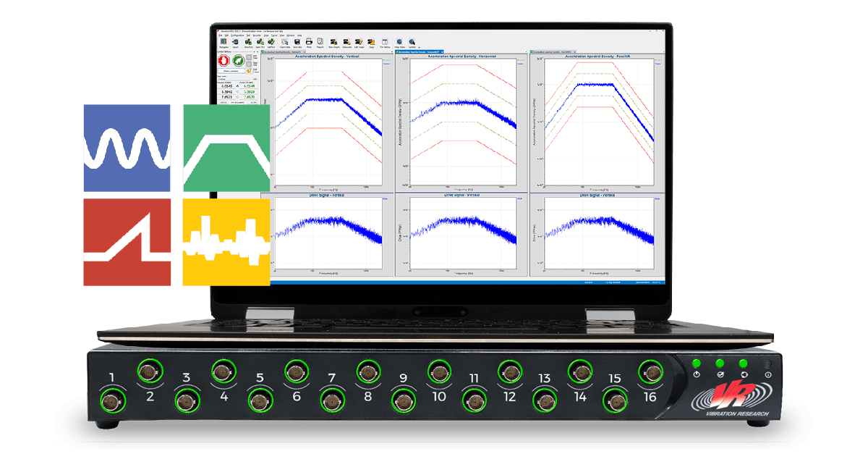Open the Navigator panel from the toolbar
Viewport: 868px width, 454px height.
tap(222, 41)
